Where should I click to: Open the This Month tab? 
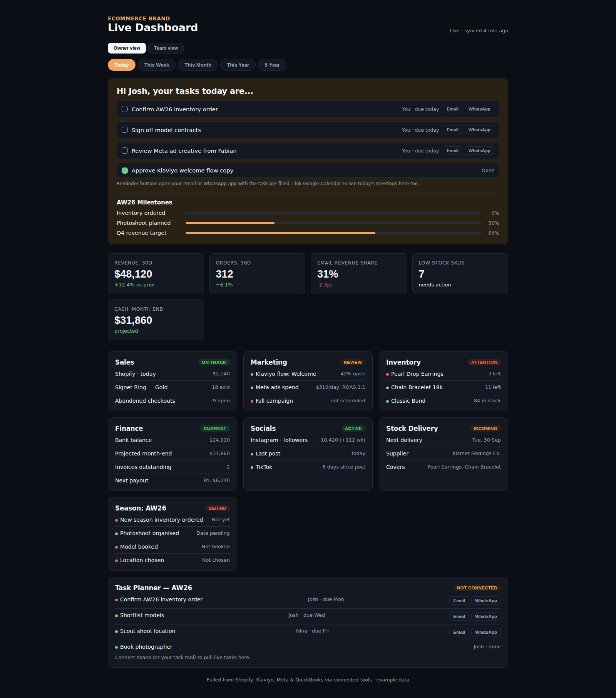click(x=198, y=65)
